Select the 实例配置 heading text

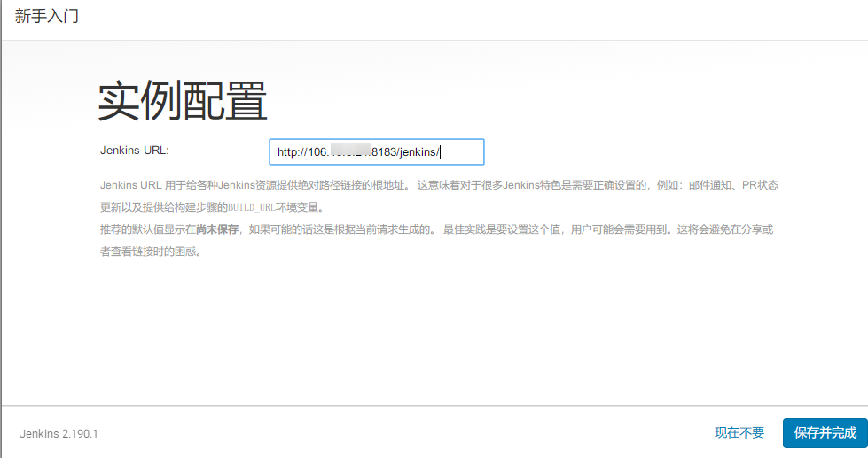[183, 101]
